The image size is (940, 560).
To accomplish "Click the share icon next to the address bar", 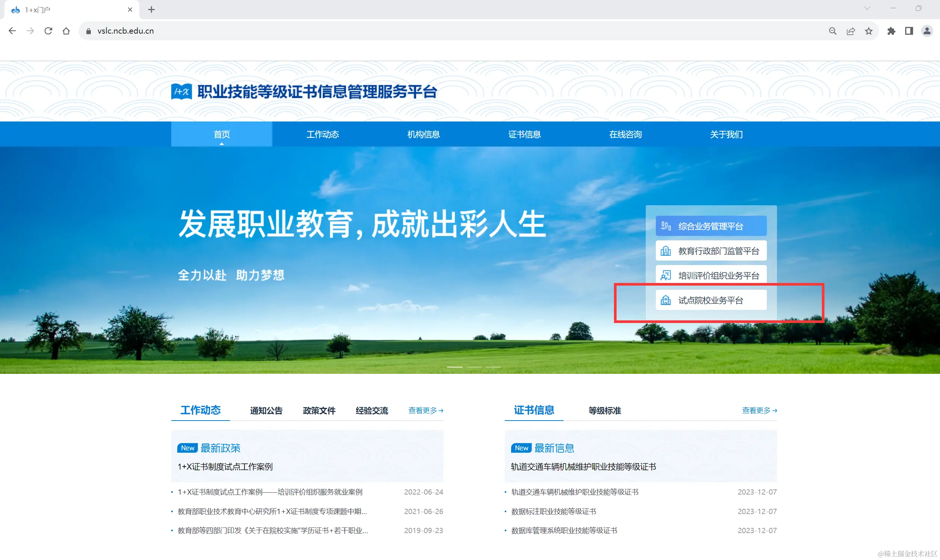I will coord(851,31).
